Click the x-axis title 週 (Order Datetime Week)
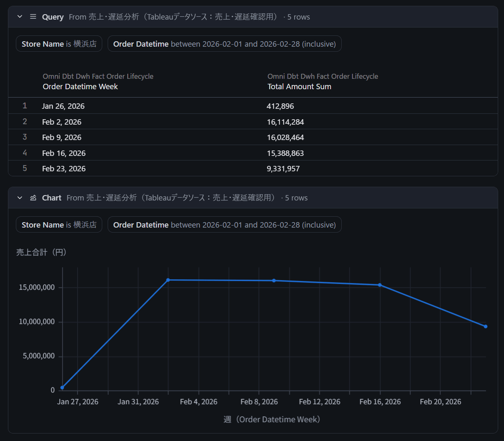 [x=272, y=419]
